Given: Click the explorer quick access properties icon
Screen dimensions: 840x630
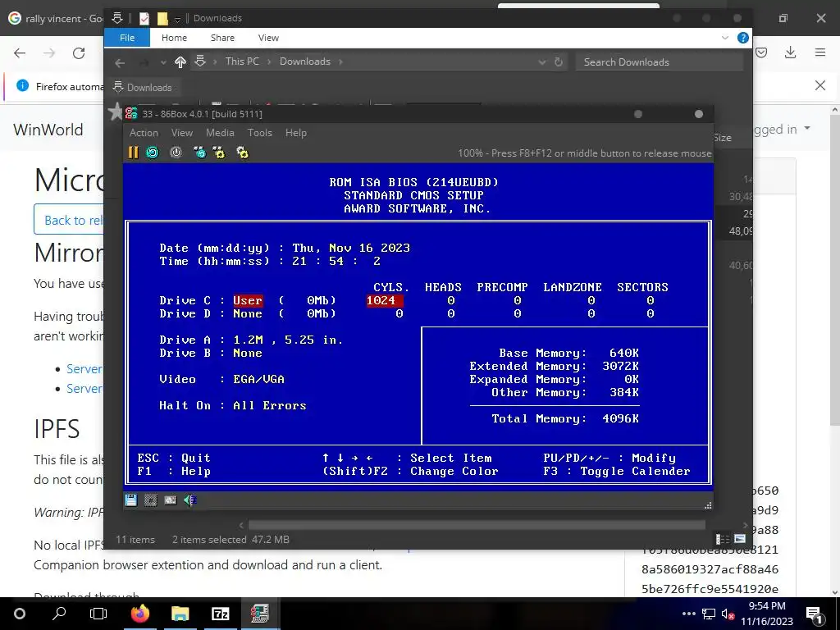Looking at the screenshot, I should point(144,19).
